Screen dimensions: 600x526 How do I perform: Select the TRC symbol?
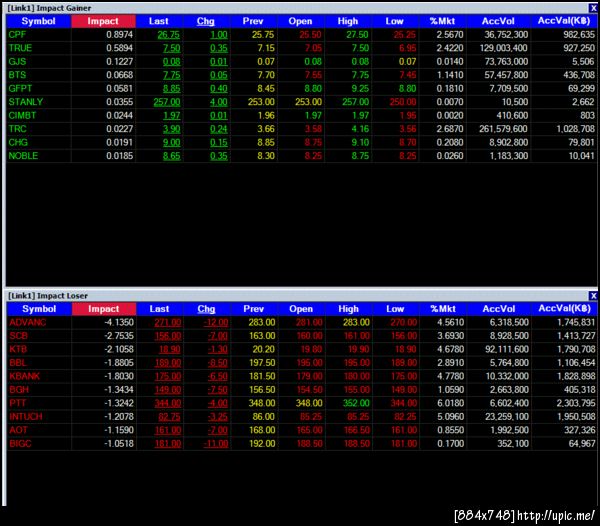point(18,129)
